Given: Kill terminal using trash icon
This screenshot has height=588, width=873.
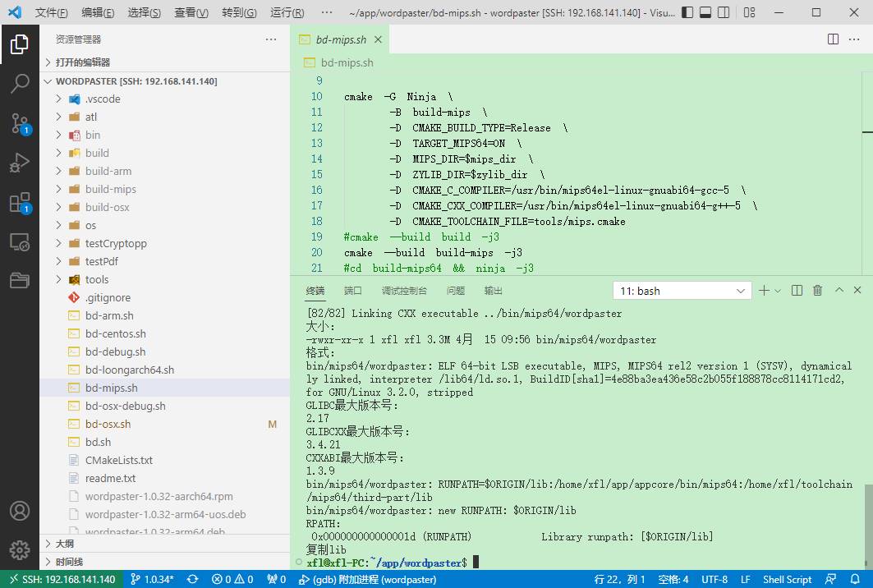Looking at the screenshot, I should [x=817, y=291].
